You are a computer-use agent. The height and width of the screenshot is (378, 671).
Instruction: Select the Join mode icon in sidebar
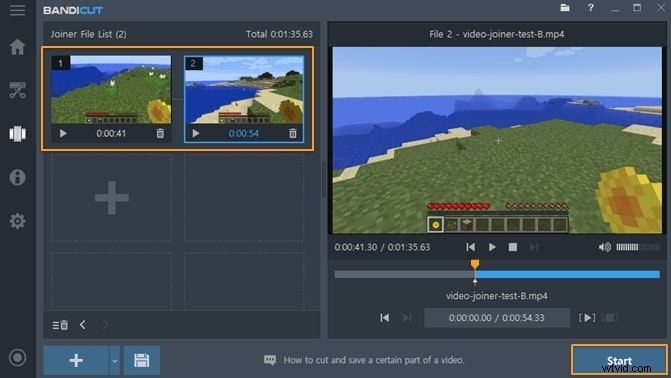(18, 134)
